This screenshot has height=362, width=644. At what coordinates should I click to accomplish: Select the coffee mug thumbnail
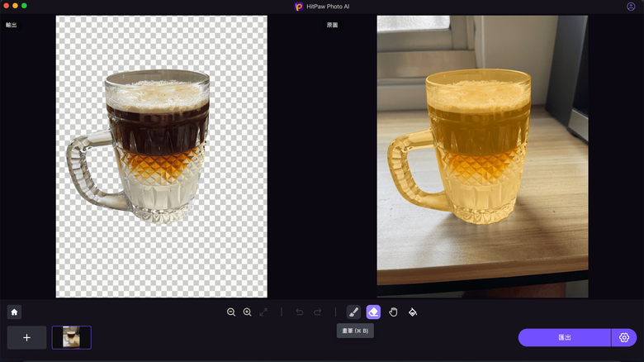72,338
